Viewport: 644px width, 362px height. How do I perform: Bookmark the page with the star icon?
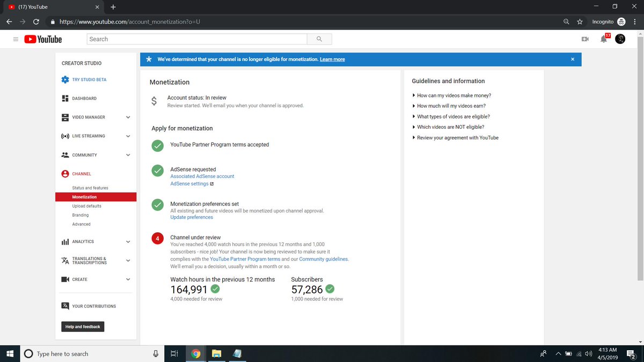[580, 22]
